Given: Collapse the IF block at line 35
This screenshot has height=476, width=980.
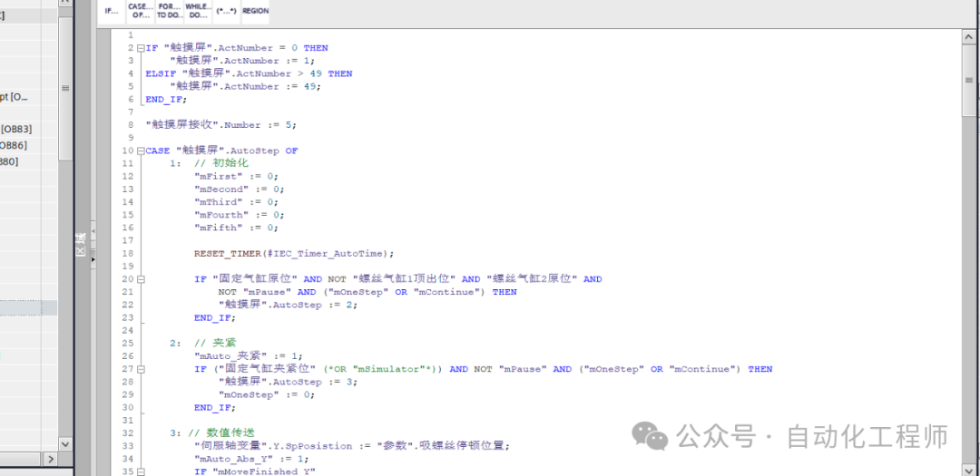Looking at the screenshot, I should pyautogui.click(x=141, y=471).
